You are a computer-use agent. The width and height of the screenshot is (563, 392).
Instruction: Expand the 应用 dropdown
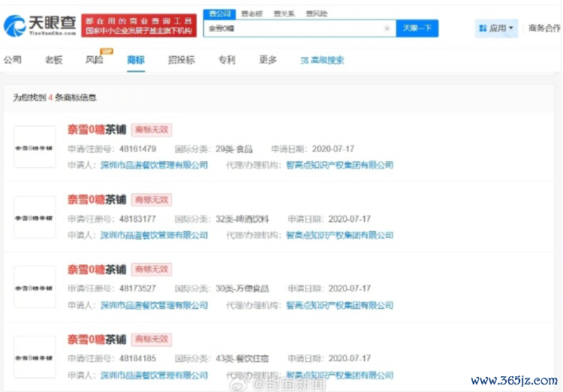tap(497, 29)
